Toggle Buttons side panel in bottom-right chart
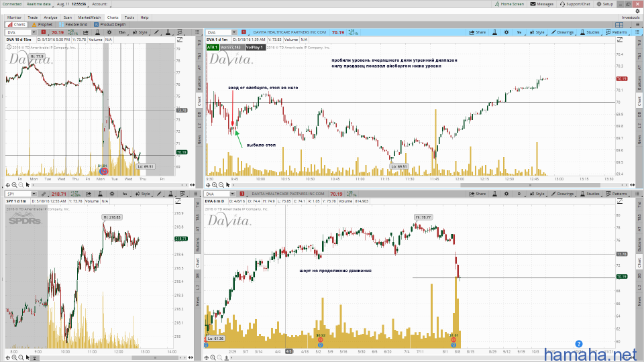The height and width of the screenshot is (362, 644). click(x=639, y=245)
